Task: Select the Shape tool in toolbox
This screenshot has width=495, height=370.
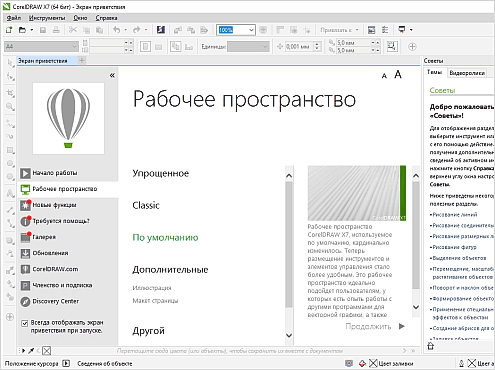Action: [x=10, y=77]
